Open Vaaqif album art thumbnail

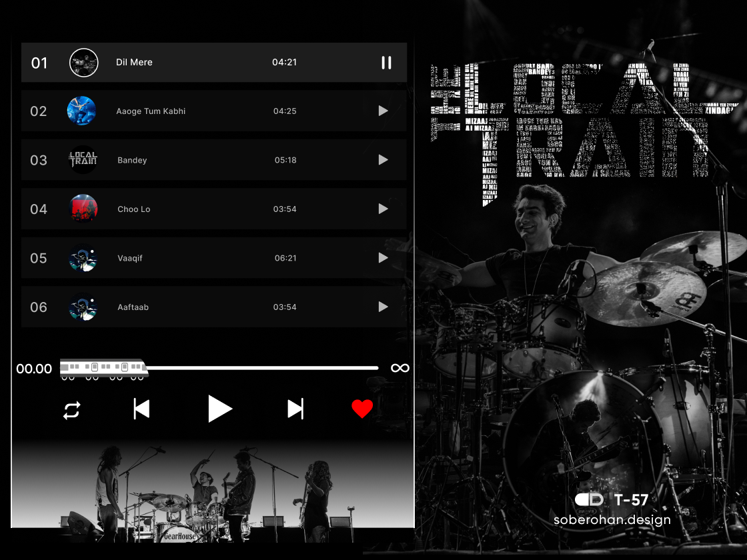click(x=83, y=257)
